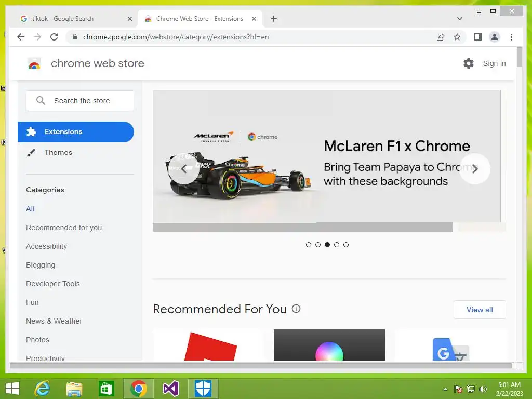
Task: Choose the All category
Action: (30, 209)
